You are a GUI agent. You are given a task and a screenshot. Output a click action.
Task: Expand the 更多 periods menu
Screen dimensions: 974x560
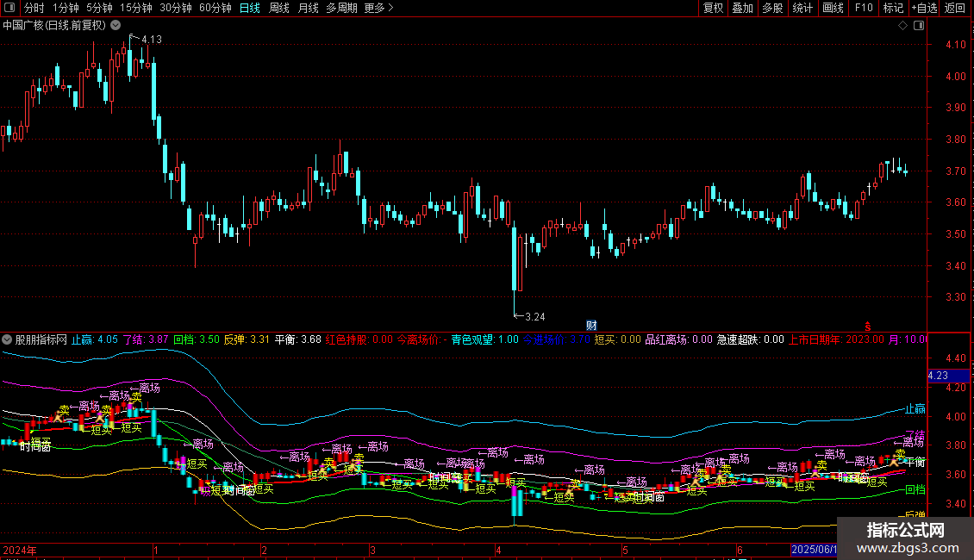[379, 8]
